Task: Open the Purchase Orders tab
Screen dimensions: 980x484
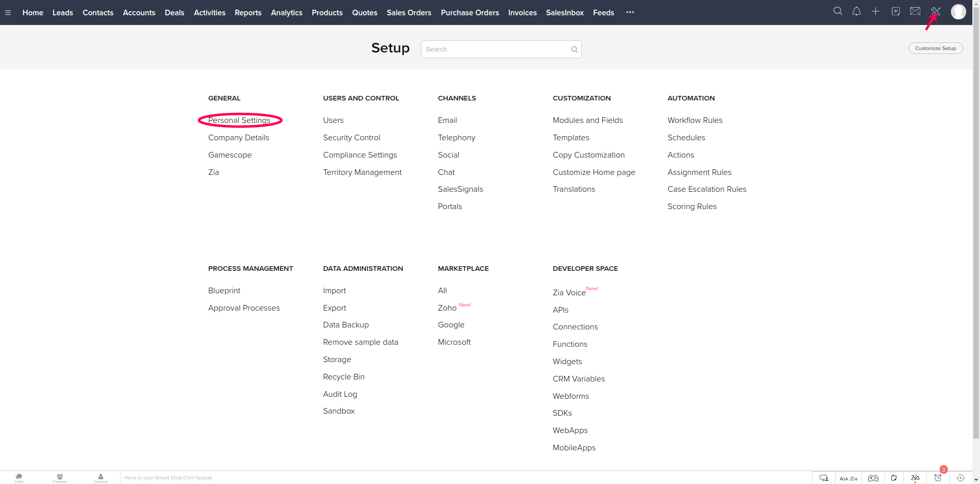Action: point(470,13)
